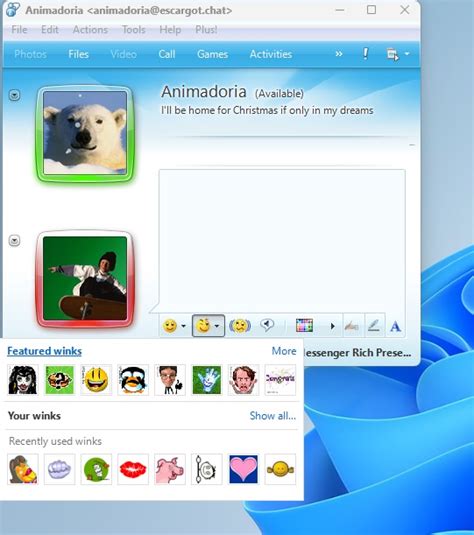This screenshot has height=535, width=474.
Task: Click the snowboarder display picture
Action: pyautogui.click(x=85, y=278)
